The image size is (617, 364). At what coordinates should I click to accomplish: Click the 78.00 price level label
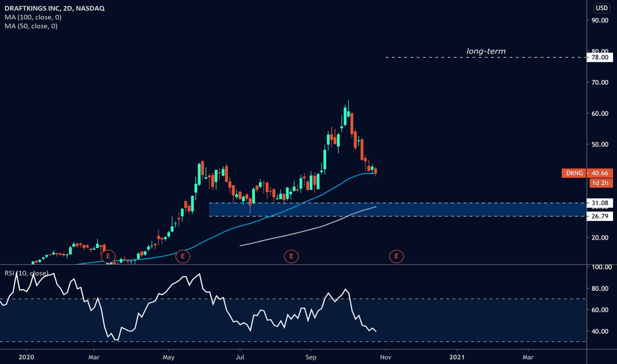(x=600, y=58)
